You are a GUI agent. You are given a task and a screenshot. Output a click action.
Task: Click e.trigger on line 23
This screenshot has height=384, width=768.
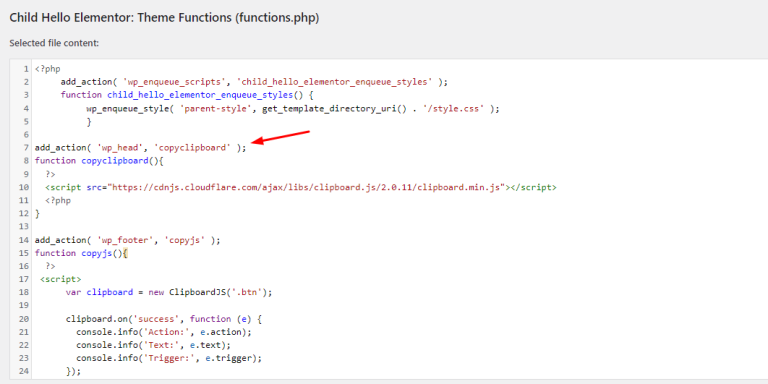[x=231, y=358]
